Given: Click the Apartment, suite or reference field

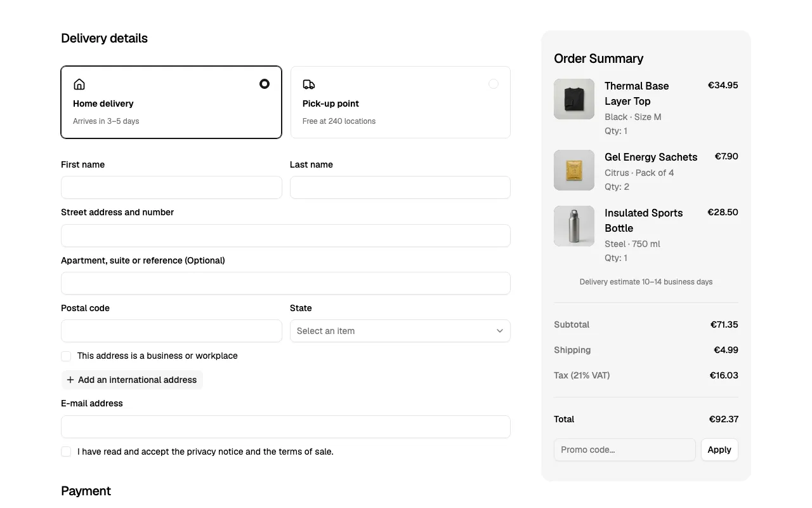Looking at the screenshot, I should [x=285, y=283].
